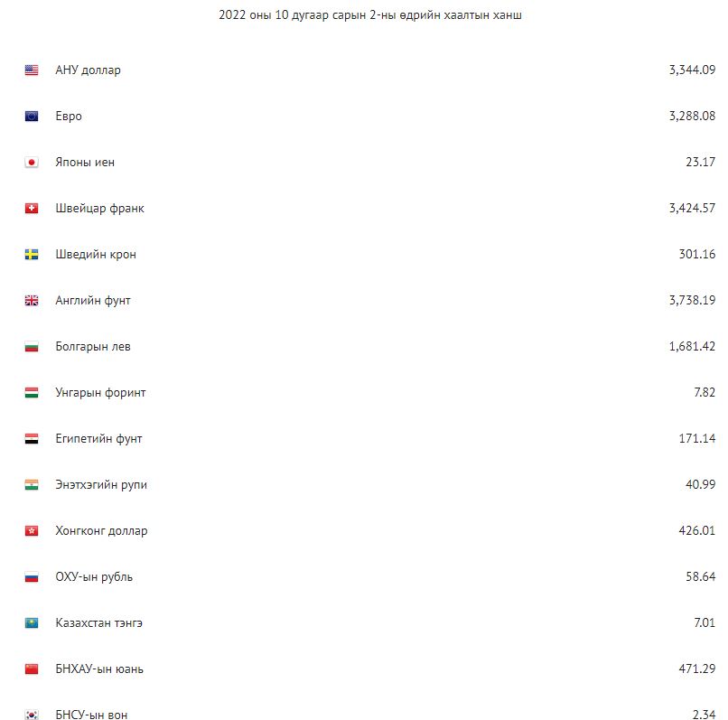Click the Russia flag icon

pyautogui.click(x=32, y=577)
